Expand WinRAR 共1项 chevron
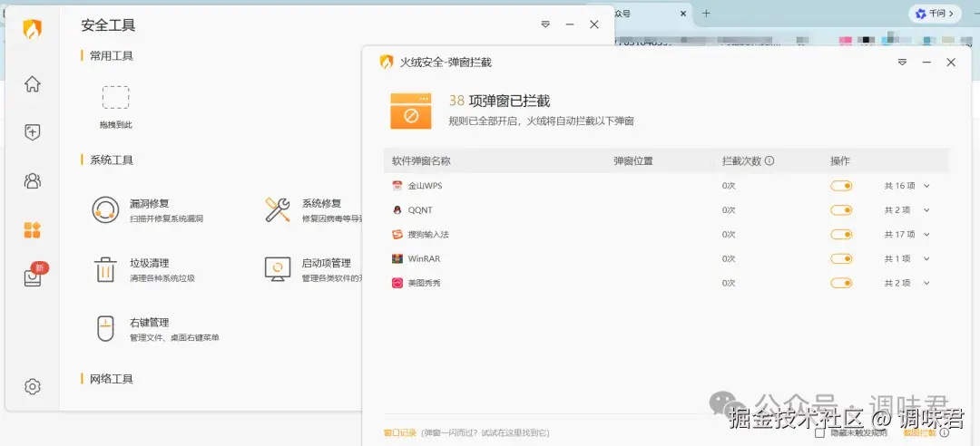The height and width of the screenshot is (446, 980). (x=926, y=258)
